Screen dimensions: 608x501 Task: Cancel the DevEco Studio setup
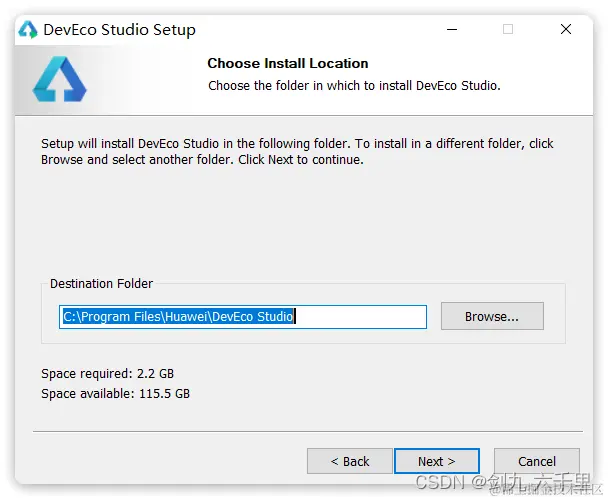click(x=537, y=461)
